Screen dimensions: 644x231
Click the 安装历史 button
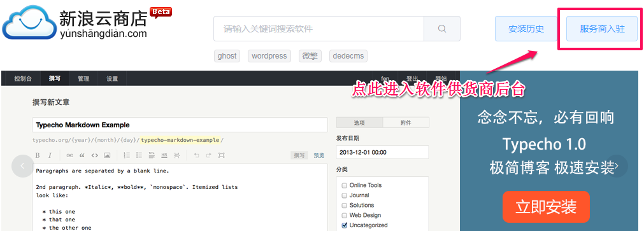526,29
